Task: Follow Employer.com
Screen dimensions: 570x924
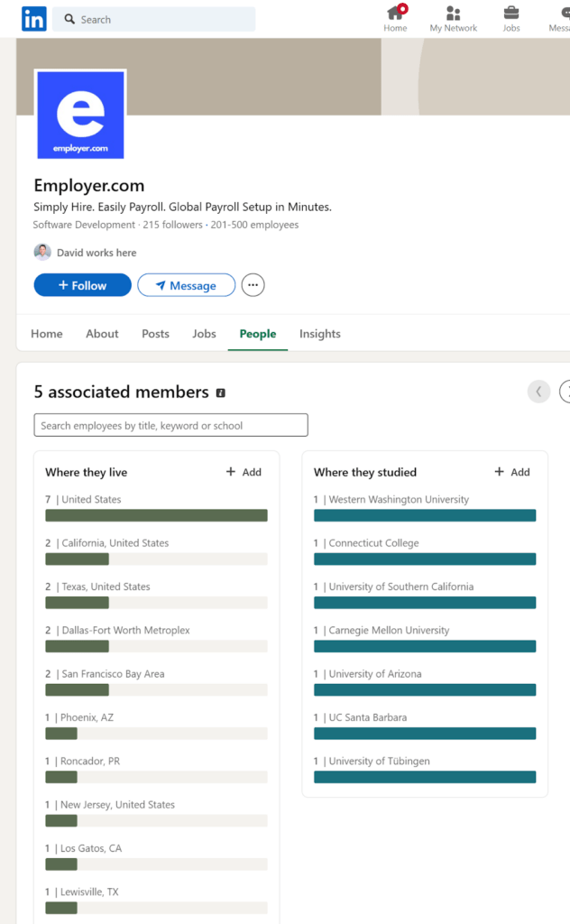Action: (x=82, y=285)
